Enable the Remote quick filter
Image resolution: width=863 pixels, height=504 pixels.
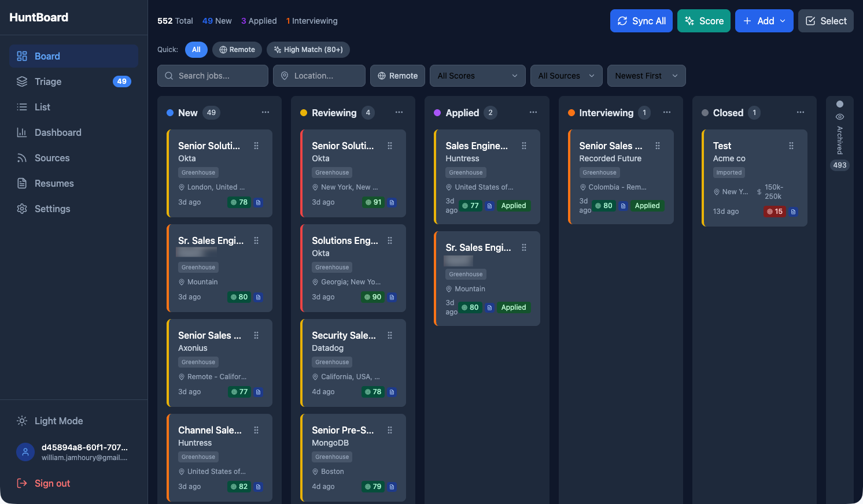click(x=237, y=50)
